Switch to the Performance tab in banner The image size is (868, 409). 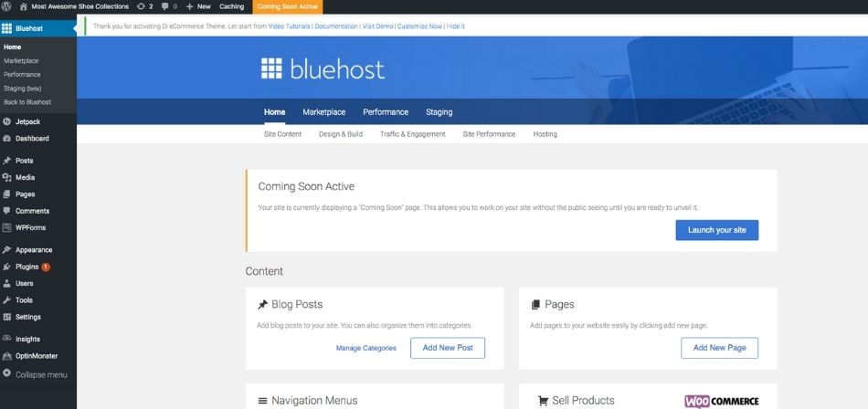[x=386, y=111]
